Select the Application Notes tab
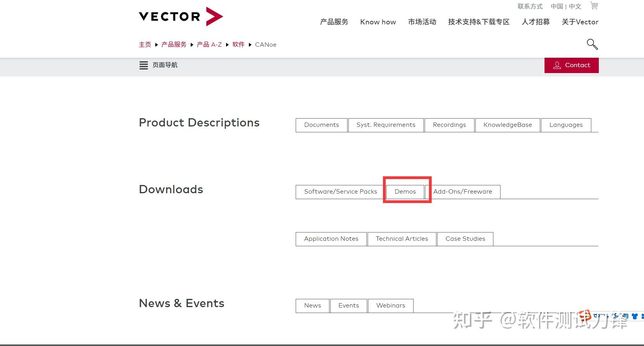Viewport: 644px width, 346px height. [331, 239]
